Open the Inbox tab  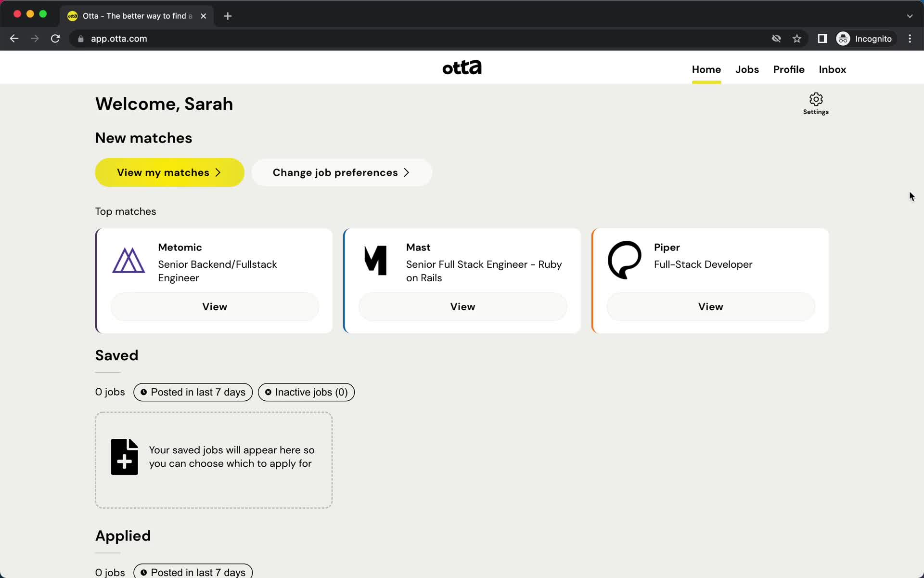(832, 69)
